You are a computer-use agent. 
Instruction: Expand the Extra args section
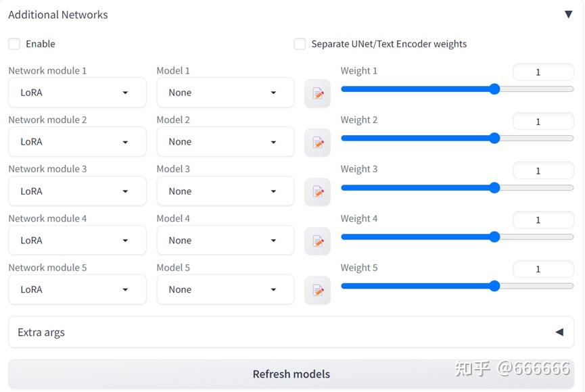pos(559,332)
